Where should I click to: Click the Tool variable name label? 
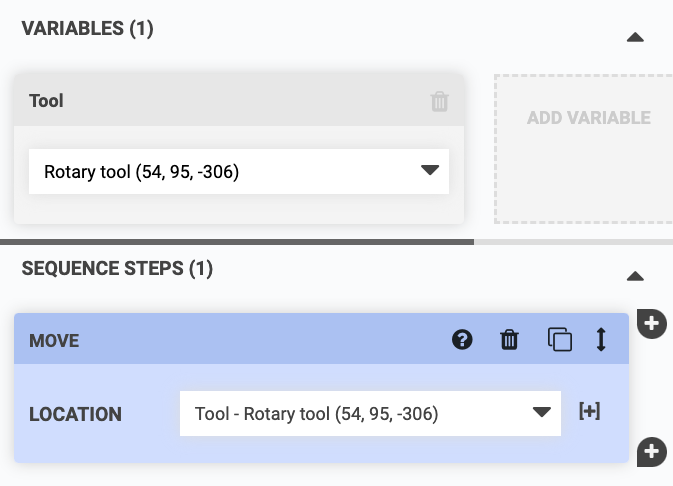(47, 101)
